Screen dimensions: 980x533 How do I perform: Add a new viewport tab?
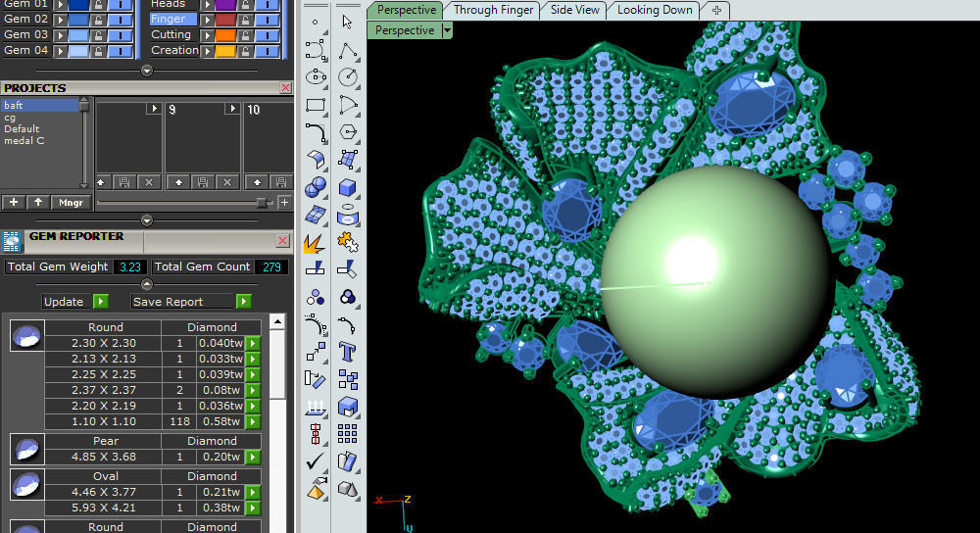pyautogui.click(x=716, y=10)
